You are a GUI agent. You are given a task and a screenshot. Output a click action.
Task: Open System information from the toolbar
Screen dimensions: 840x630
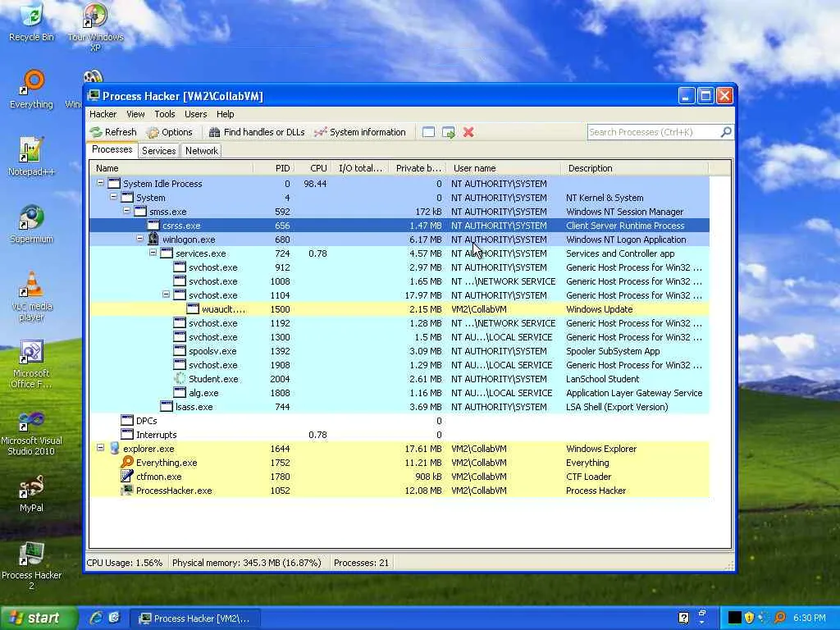tap(360, 132)
